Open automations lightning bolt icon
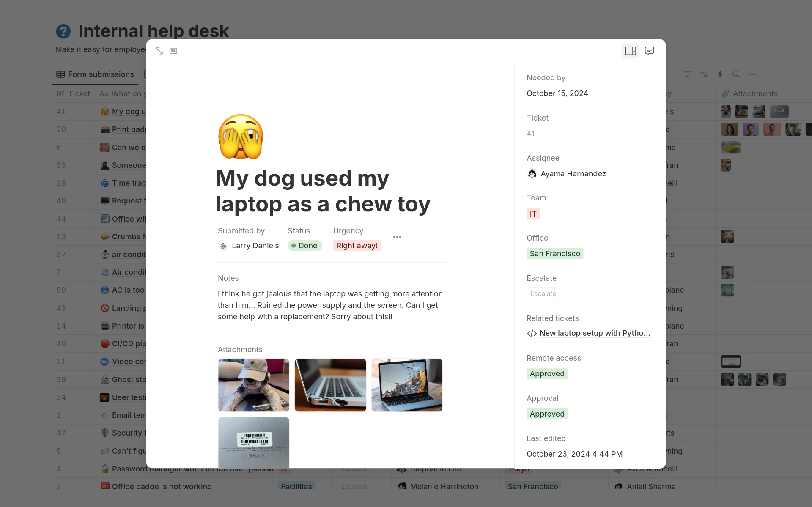This screenshot has height=507, width=812. [720, 74]
